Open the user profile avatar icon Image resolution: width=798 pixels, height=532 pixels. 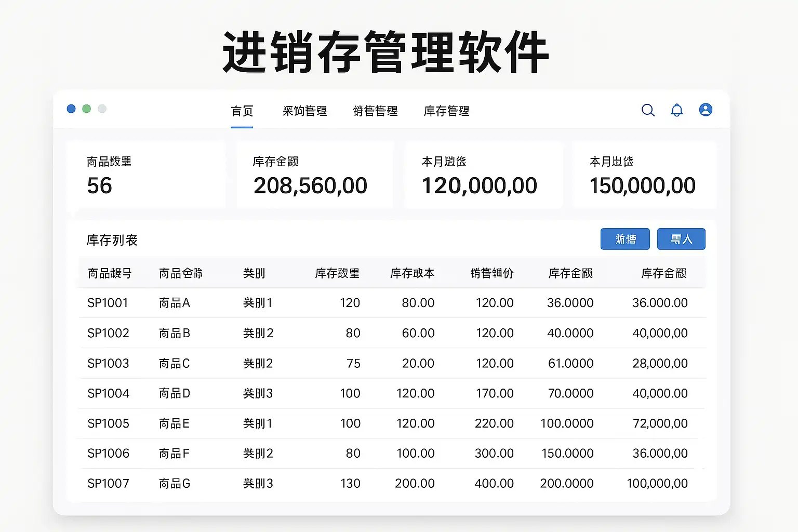[x=706, y=110]
